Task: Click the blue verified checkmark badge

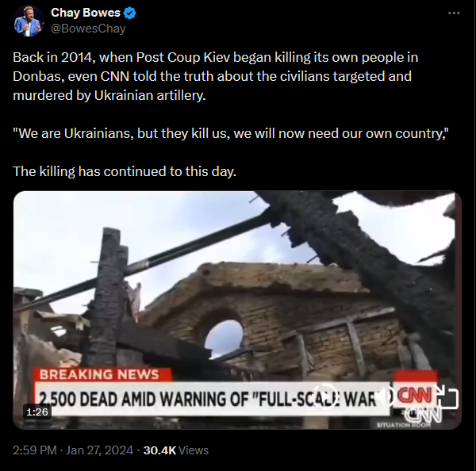Action: (x=130, y=13)
